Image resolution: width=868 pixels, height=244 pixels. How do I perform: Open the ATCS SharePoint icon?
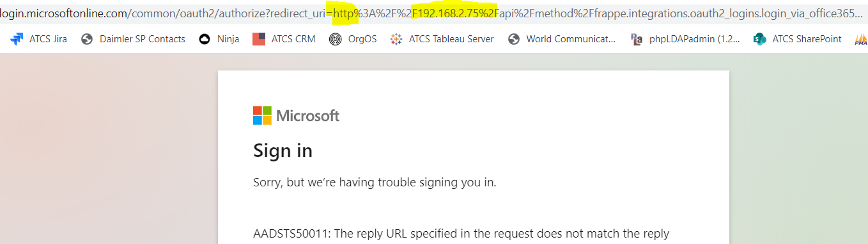tap(760, 39)
